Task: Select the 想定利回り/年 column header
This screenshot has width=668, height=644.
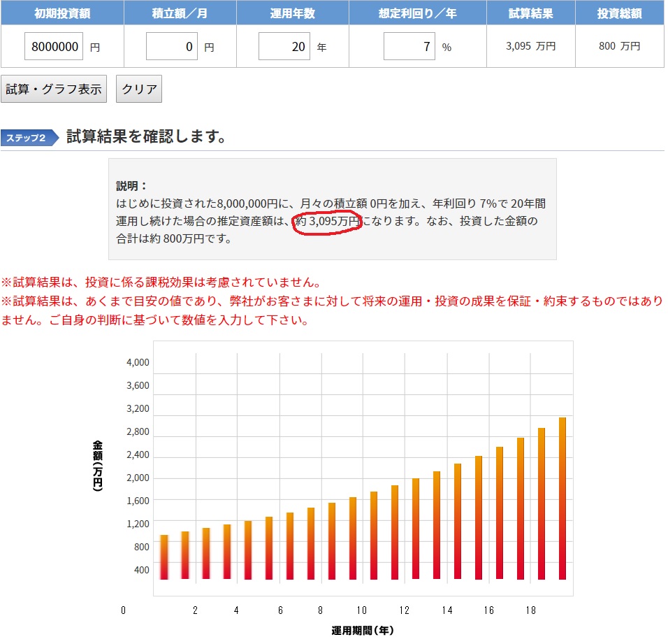Action: (x=418, y=13)
